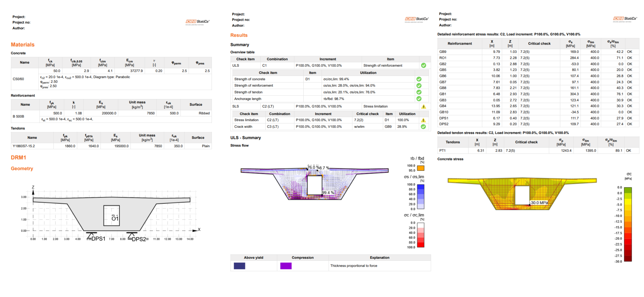Click the Geometry heading
644x297 pixels.
[x=22, y=169]
